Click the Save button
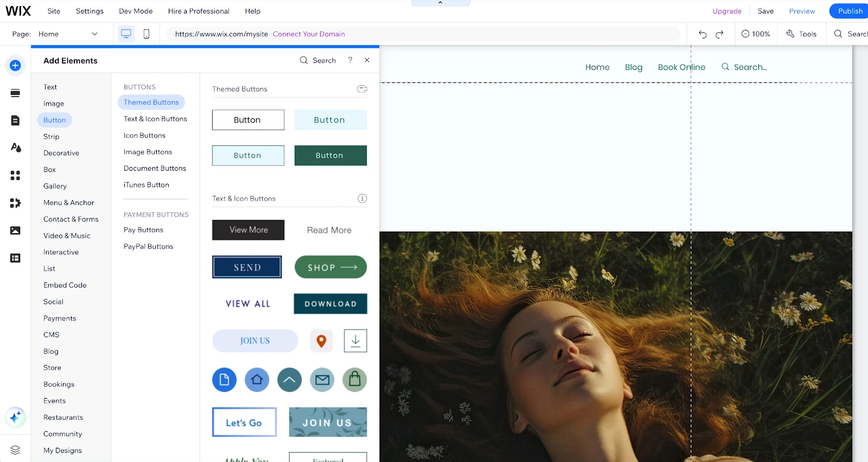 tap(765, 11)
